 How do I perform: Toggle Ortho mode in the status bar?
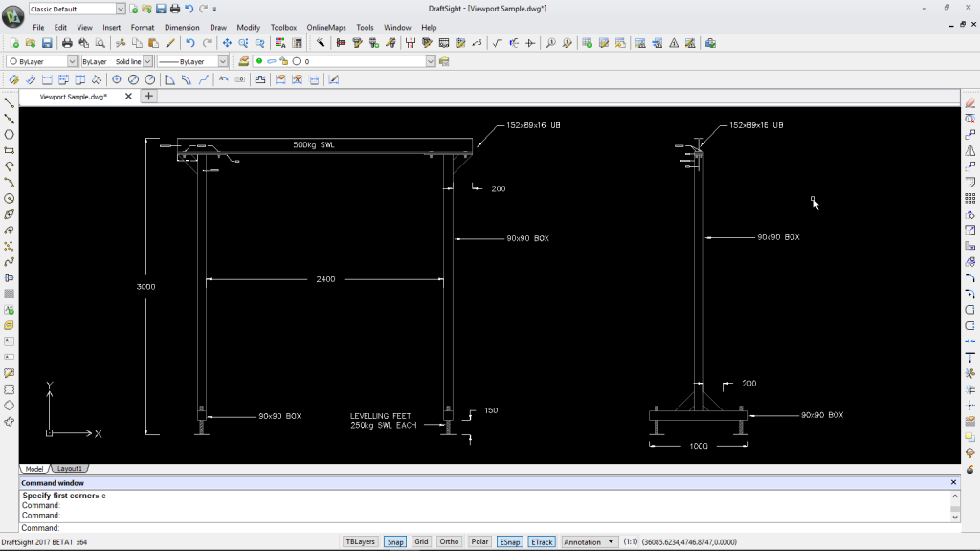(x=449, y=541)
